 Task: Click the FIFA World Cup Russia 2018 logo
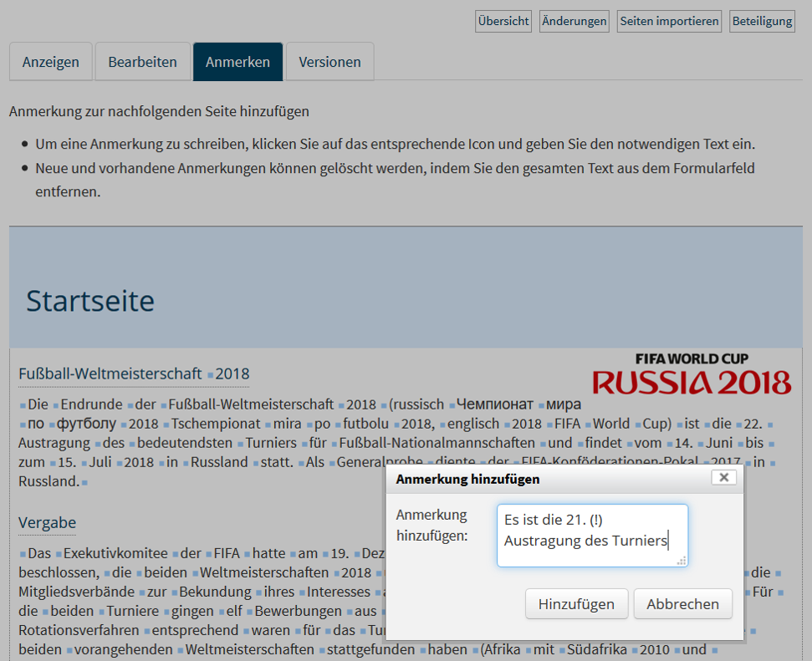[692, 374]
